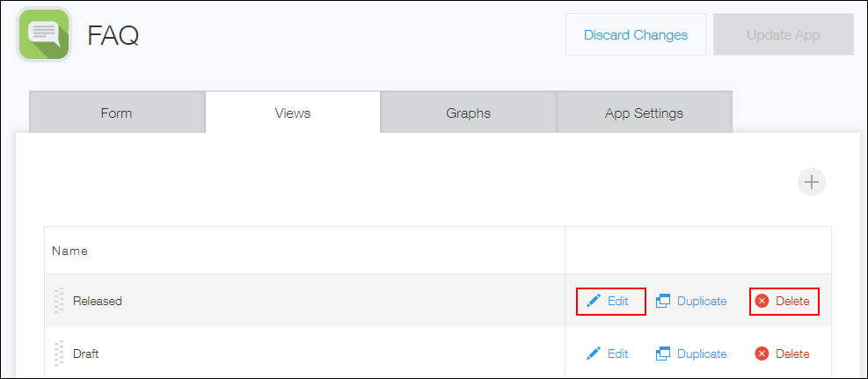Open the Graphs tab

point(468,113)
